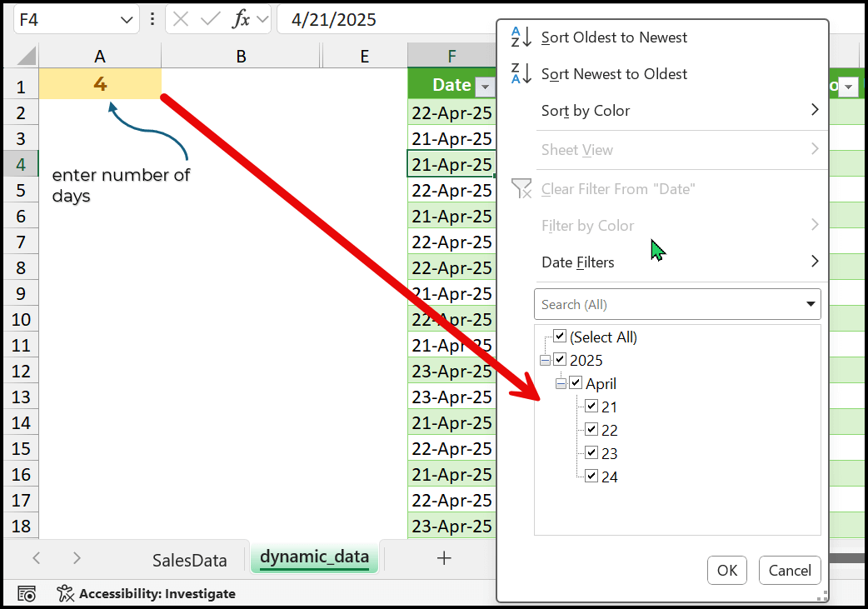868x609 pixels.
Task: Toggle the day 24 checkbox
Action: (591, 477)
